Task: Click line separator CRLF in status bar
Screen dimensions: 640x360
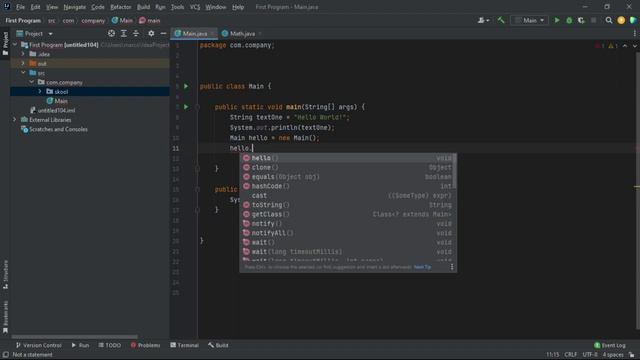Action: (x=570, y=355)
